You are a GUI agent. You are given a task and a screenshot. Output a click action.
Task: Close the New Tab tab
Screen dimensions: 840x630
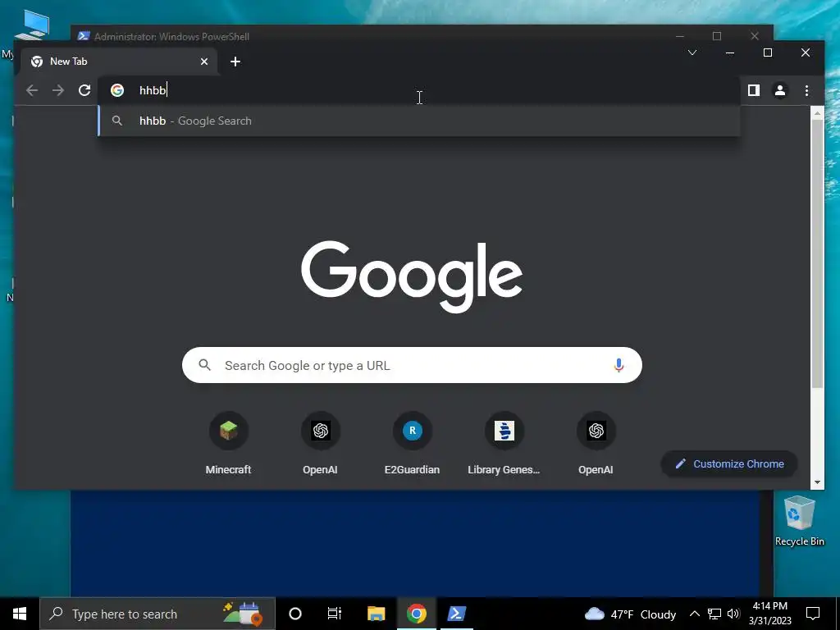click(x=204, y=62)
